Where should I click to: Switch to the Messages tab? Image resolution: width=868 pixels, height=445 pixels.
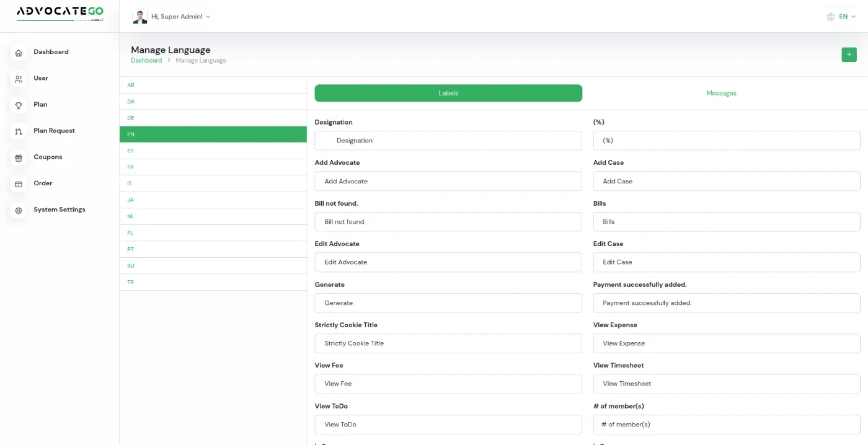pyautogui.click(x=721, y=93)
